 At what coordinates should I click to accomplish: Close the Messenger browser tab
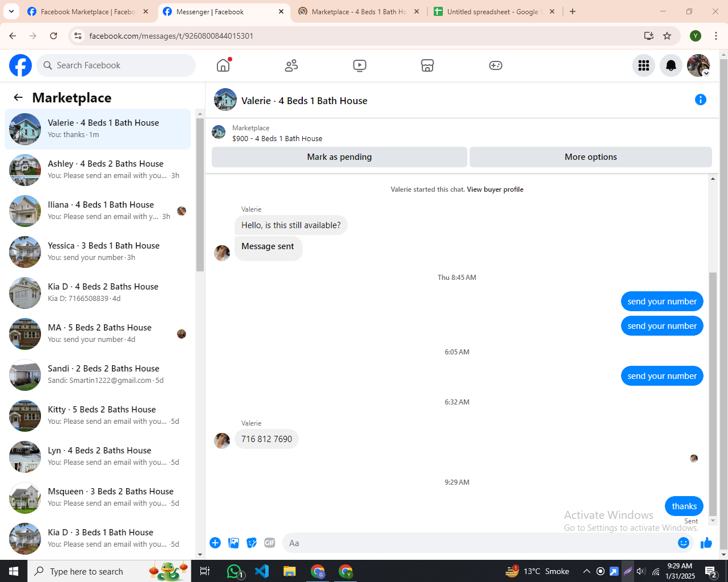[x=281, y=11]
